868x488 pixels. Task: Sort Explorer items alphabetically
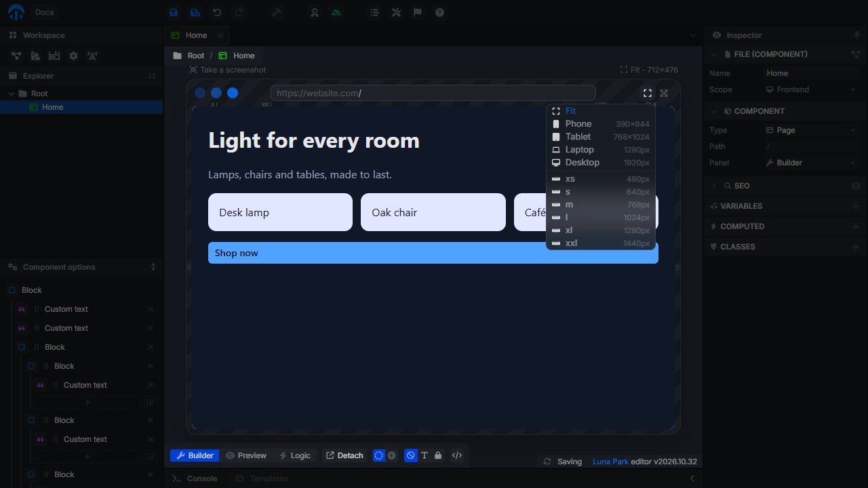click(x=152, y=76)
